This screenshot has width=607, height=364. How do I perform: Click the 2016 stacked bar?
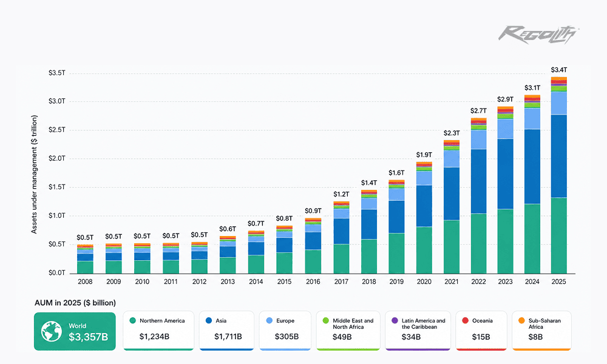coord(313,246)
